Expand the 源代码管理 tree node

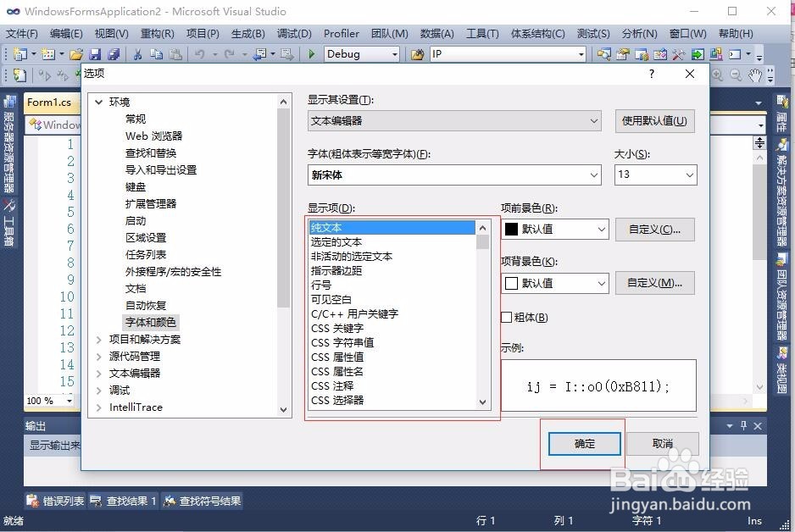tap(99, 357)
